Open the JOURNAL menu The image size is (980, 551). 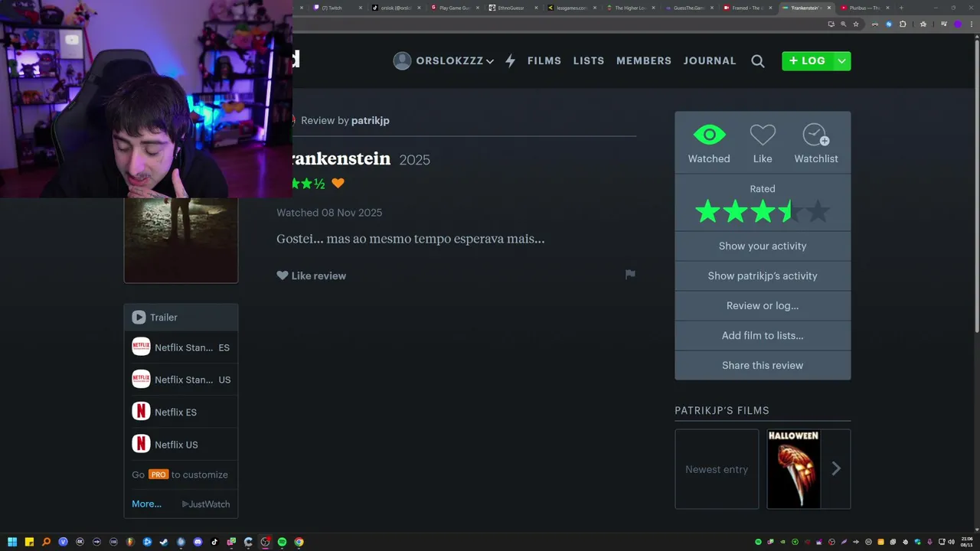point(710,60)
